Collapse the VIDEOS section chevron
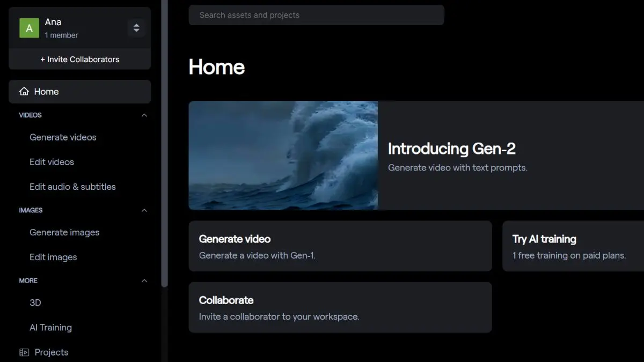The image size is (644, 362). (144, 115)
